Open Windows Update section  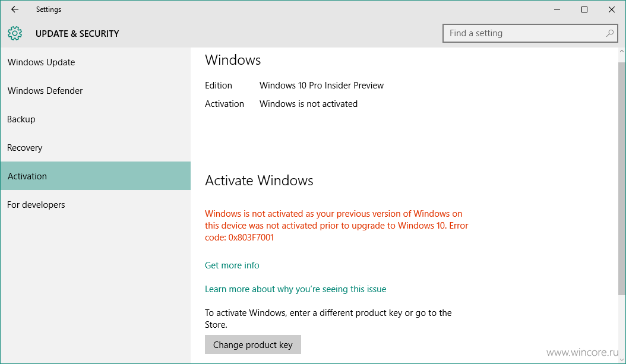[x=96, y=62]
